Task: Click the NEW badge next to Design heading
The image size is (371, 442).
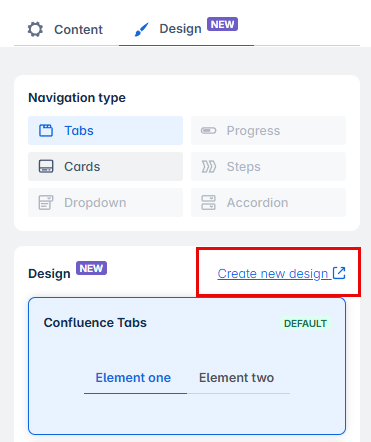Action: pyautogui.click(x=91, y=268)
